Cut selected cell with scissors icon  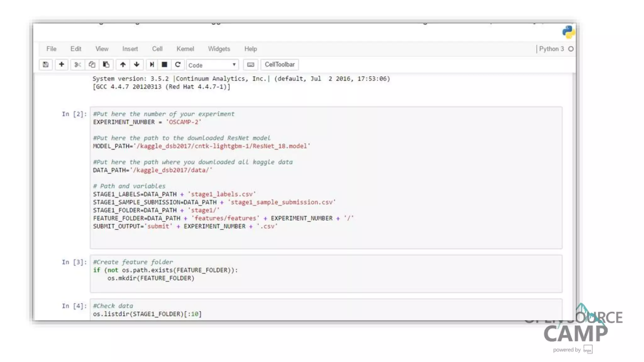pos(77,64)
